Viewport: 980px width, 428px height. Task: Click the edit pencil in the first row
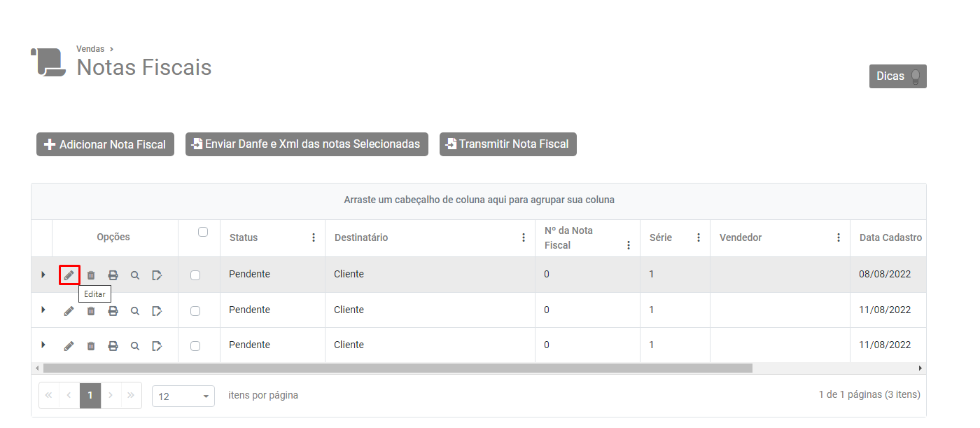(69, 275)
